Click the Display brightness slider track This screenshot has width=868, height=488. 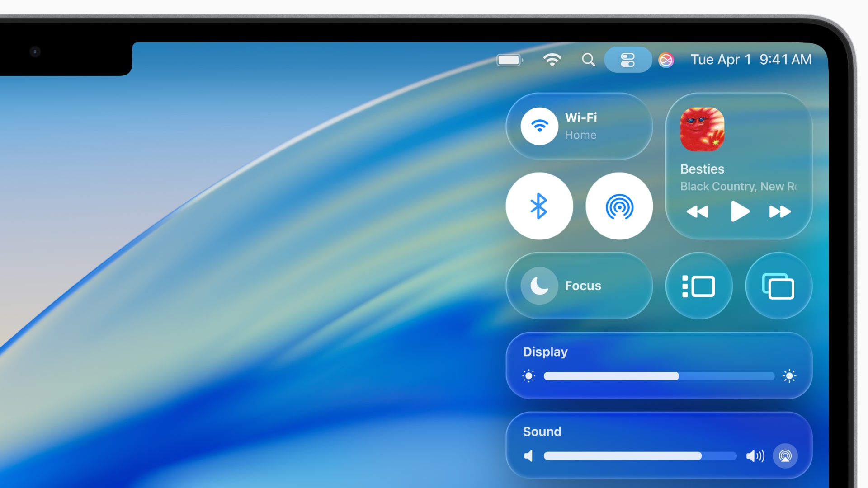click(658, 376)
